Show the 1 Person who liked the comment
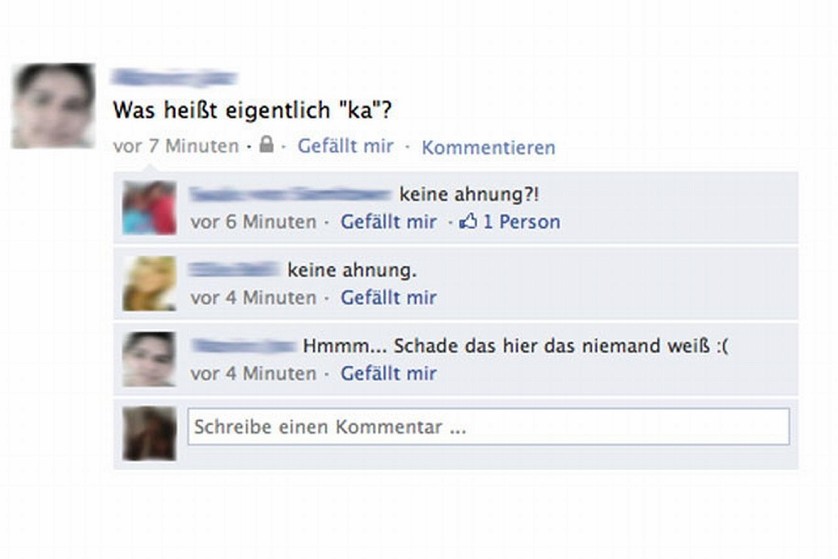This screenshot has width=838, height=559. coord(522,222)
